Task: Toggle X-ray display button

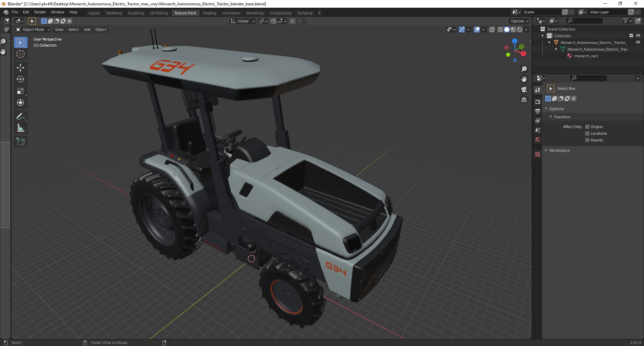Action: [492, 30]
